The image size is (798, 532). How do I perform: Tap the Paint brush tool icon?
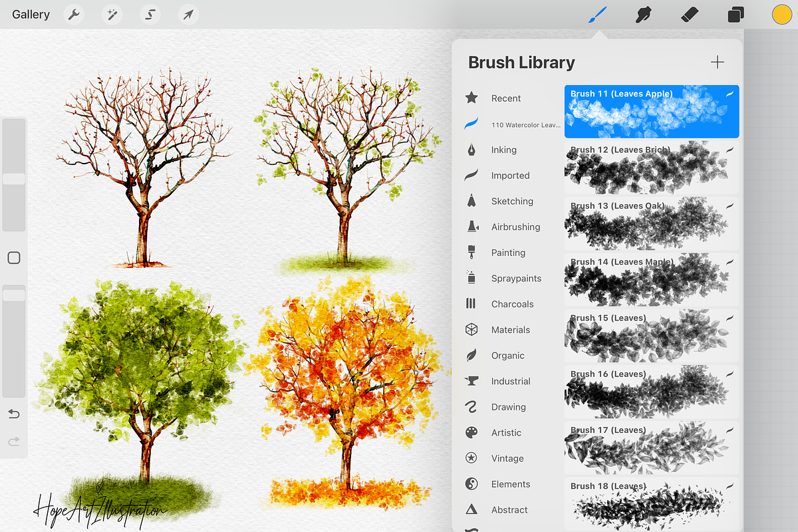click(598, 15)
